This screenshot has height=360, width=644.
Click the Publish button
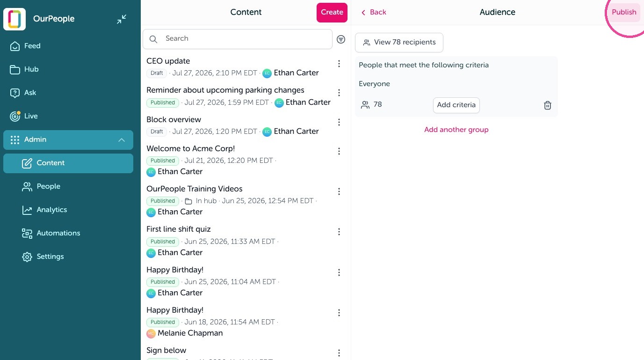point(624,12)
